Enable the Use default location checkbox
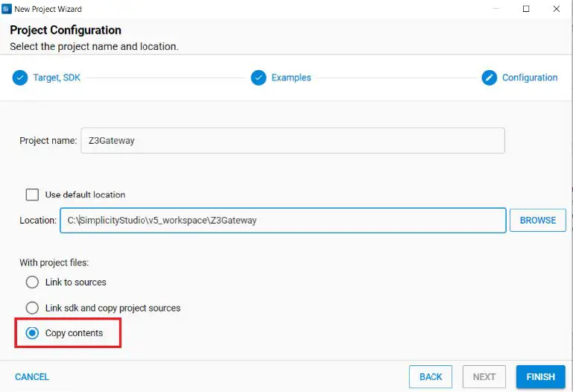The height and width of the screenshot is (392, 573). click(32, 195)
